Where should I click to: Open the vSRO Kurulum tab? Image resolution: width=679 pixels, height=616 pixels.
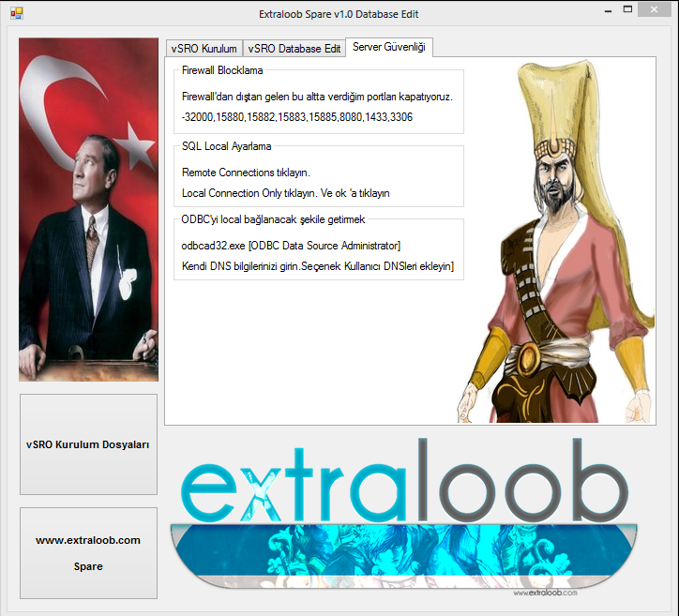tap(204, 49)
